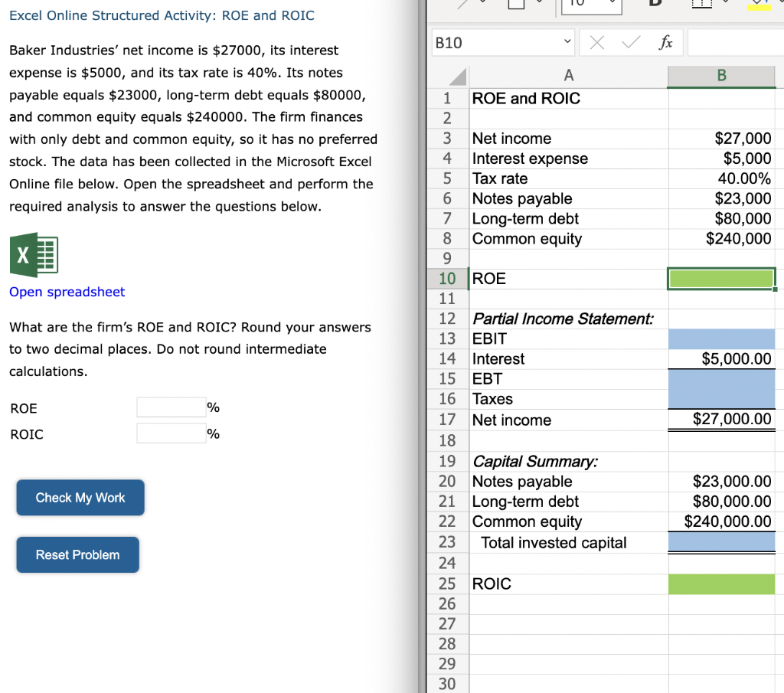Select the green ROE answer cell B10

pos(720,278)
